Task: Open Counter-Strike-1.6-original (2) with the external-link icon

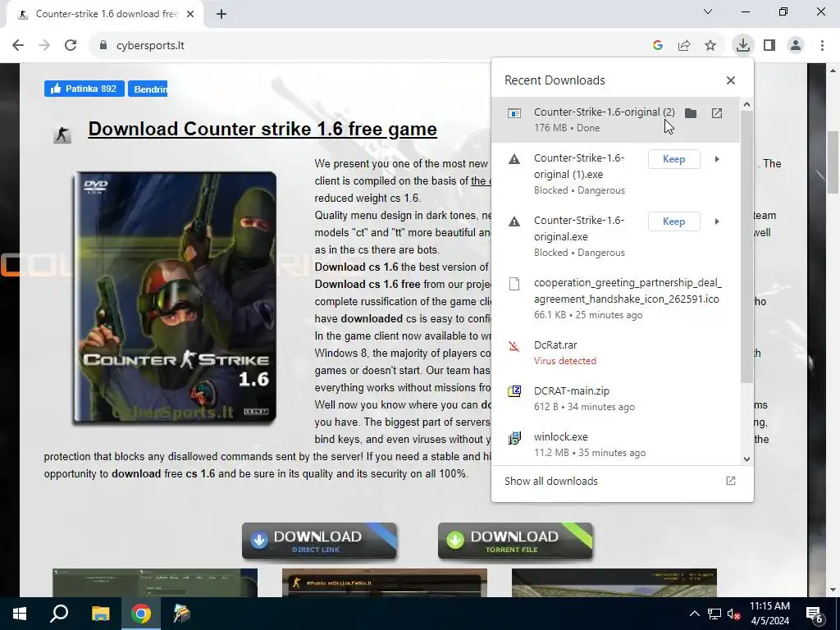Action: pos(717,113)
